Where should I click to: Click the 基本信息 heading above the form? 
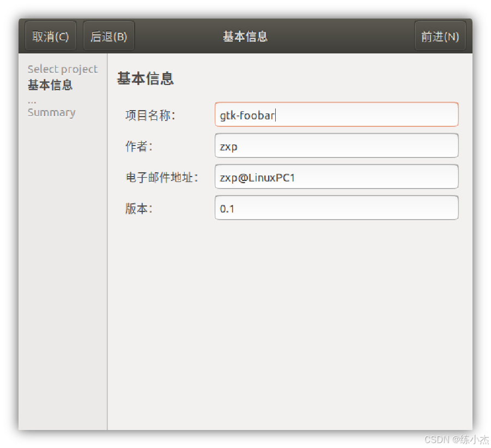[x=146, y=78]
